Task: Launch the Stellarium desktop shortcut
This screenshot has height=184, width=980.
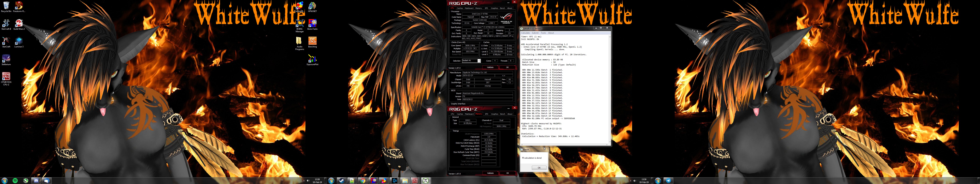Action: tap(6, 60)
